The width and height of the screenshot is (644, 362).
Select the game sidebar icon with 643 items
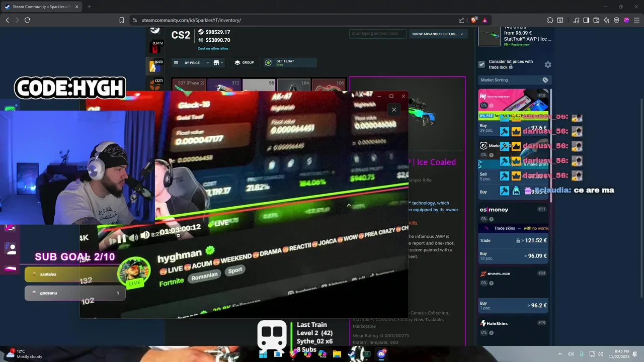155,66
